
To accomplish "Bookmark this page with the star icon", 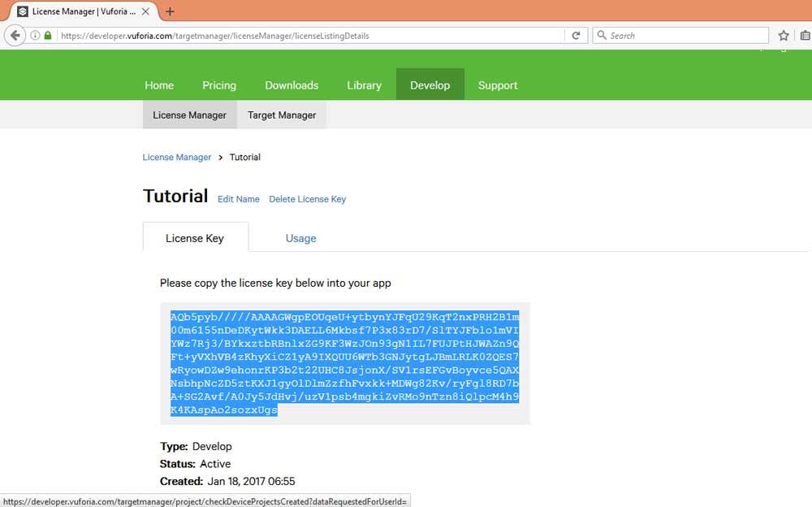I will [784, 36].
